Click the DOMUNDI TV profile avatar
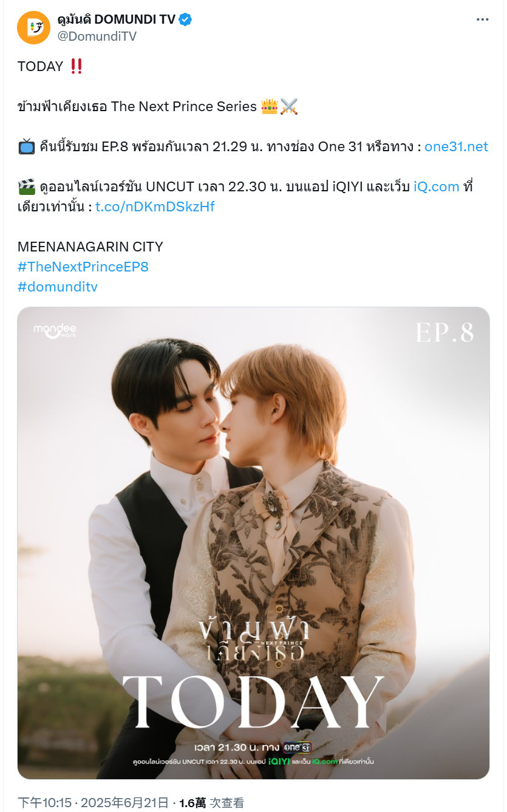Image resolution: width=507 pixels, height=812 pixels. click(33, 28)
